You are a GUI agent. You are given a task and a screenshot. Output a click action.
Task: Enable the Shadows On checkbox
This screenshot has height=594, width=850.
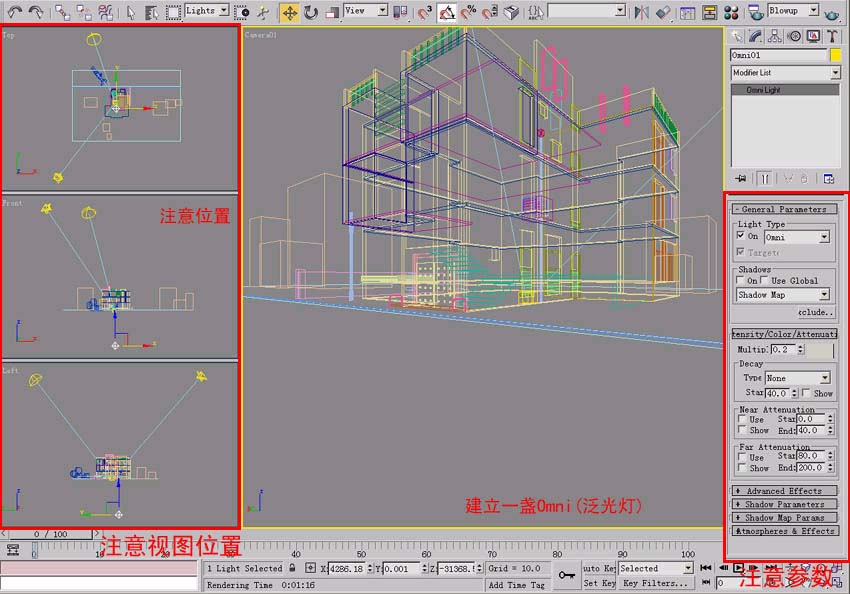pyautogui.click(x=741, y=281)
